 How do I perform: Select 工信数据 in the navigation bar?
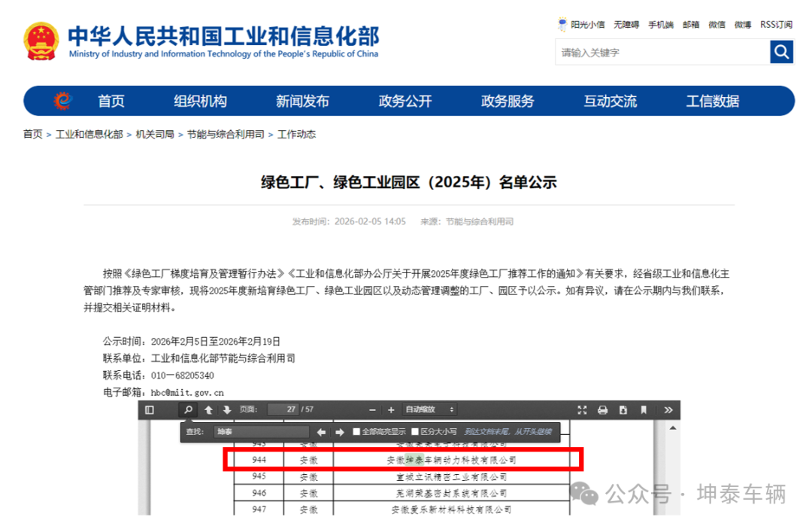tap(712, 101)
